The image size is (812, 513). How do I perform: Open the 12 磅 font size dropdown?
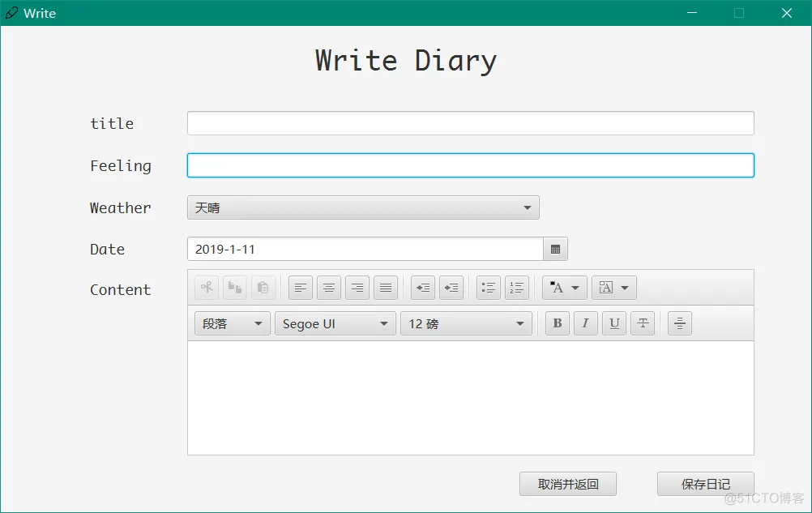(x=467, y=323)
